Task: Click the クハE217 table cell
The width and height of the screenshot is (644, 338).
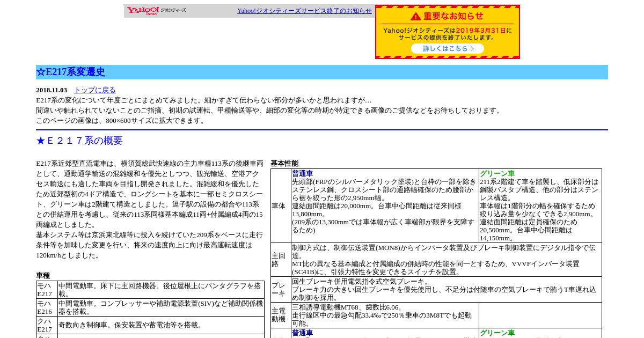Action: click(47, 325)
